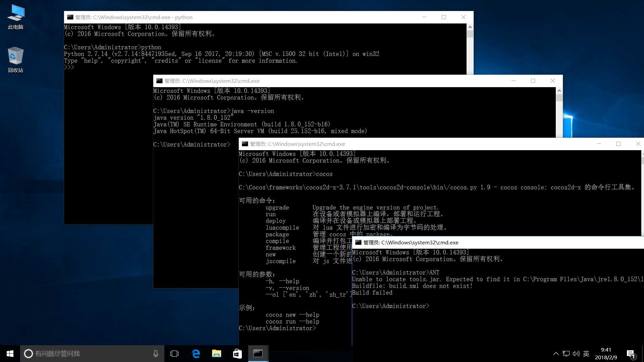This screenshot has height=362, width=644.
Task: Open the Windows Start menu
Action: [10, 354]
